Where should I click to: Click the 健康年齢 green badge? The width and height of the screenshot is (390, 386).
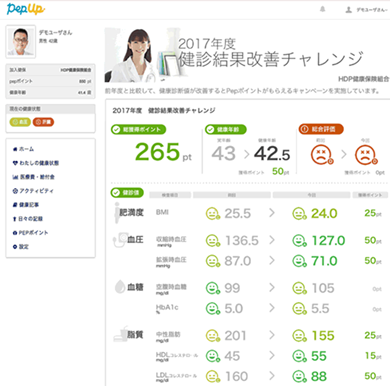tap(226, 129)
